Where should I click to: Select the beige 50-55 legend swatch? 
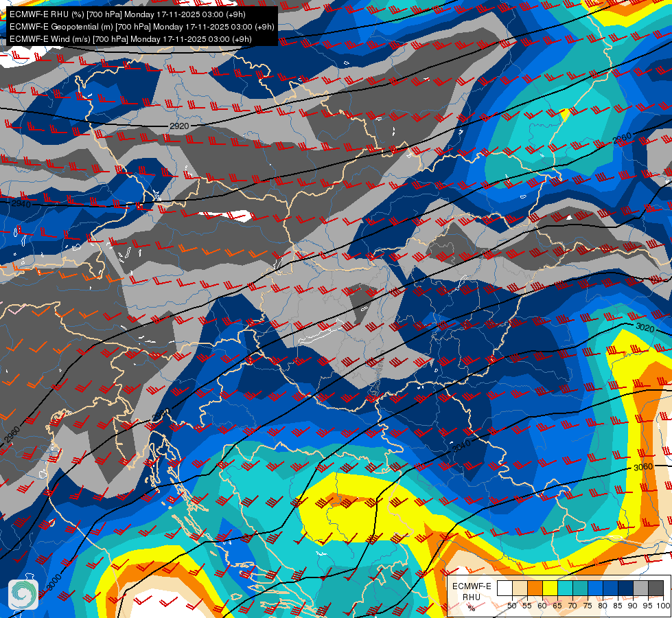(x=520, y=588)
